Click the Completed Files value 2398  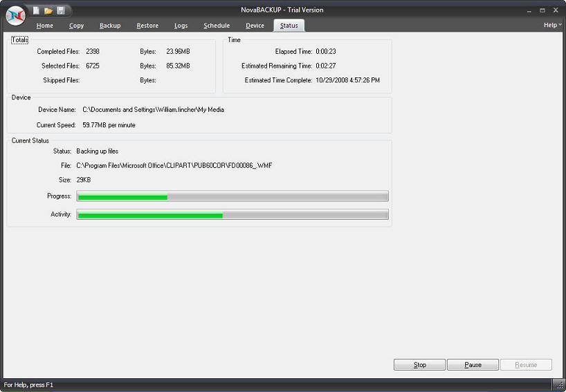pos(93,52)
